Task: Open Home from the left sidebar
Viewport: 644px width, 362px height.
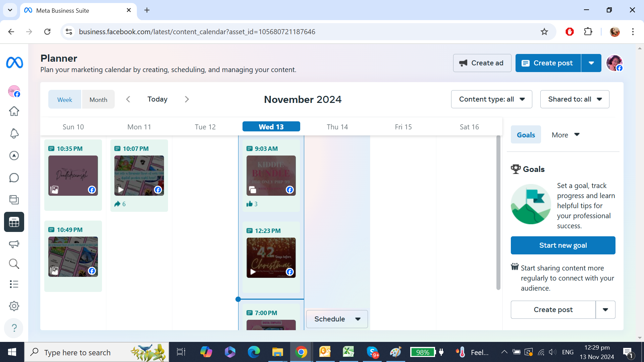Action: pyautogui.click(x=14, y=111)
